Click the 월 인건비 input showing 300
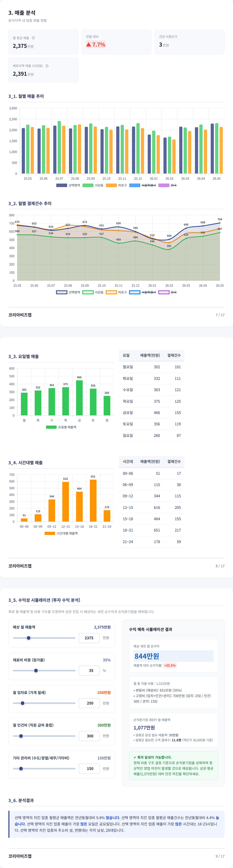Viewport: 233px width, 868px height. coord(89,736)
